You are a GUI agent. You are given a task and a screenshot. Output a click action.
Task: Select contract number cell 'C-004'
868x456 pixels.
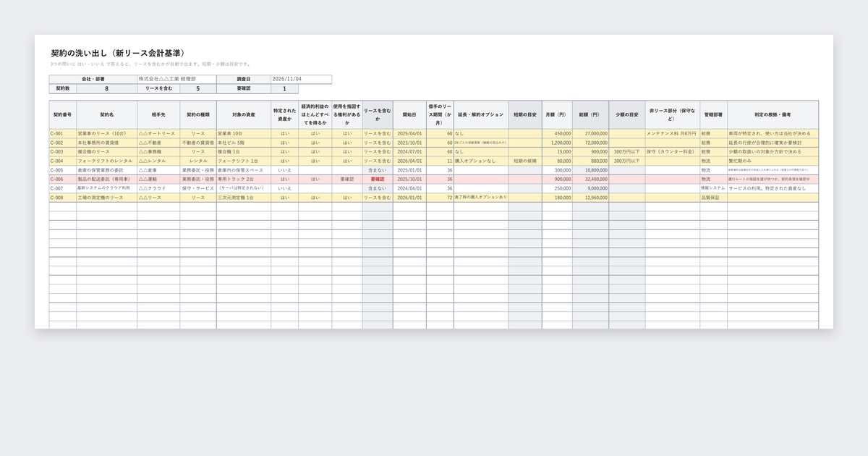(63, 161)
